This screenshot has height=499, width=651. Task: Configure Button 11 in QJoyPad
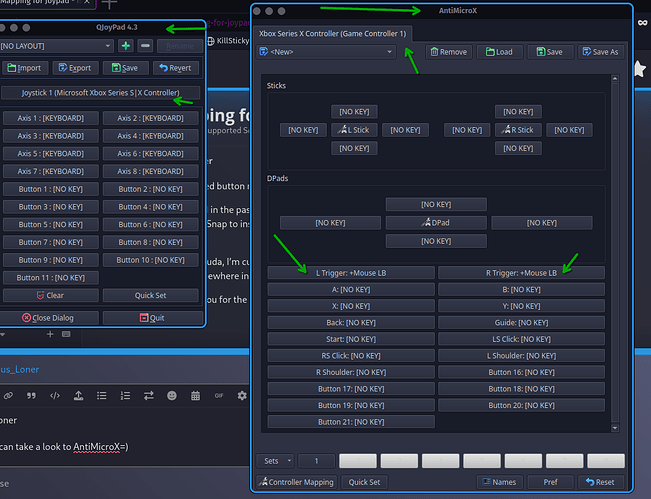point(51,278)
